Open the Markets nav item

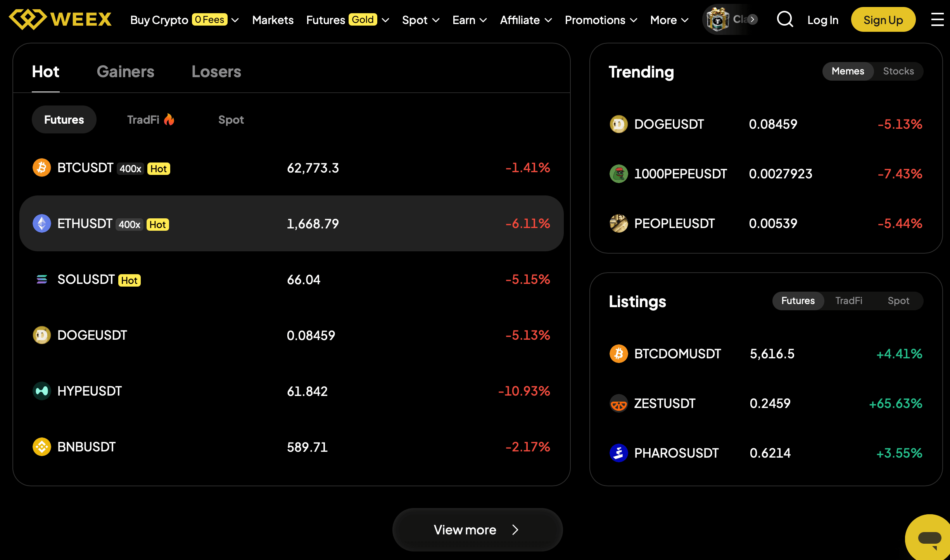click(273, 20)
